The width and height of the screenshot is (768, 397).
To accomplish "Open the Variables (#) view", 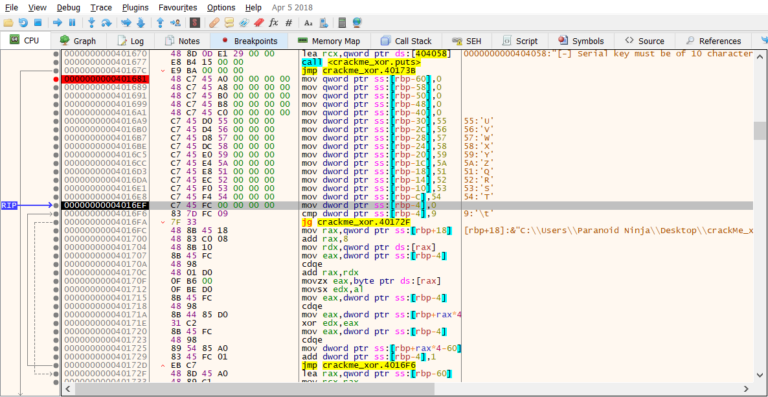I will (x=288, y=23).
